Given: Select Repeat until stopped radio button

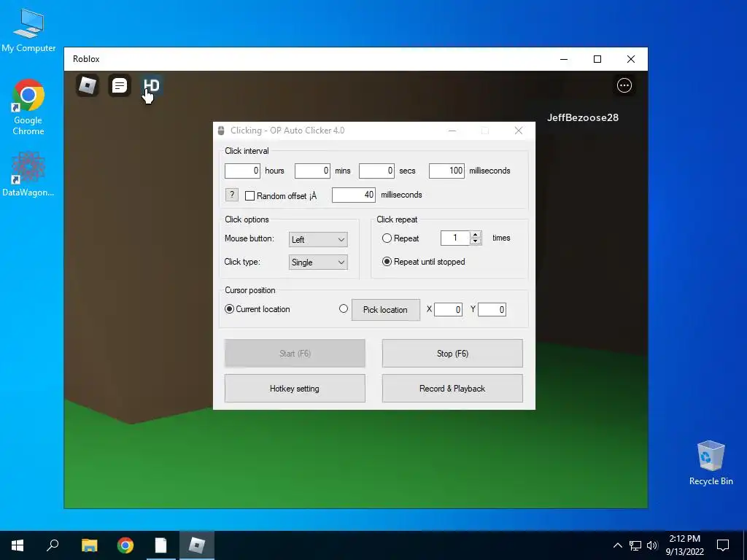Looking at the screenshot, I should pos(387,262).
